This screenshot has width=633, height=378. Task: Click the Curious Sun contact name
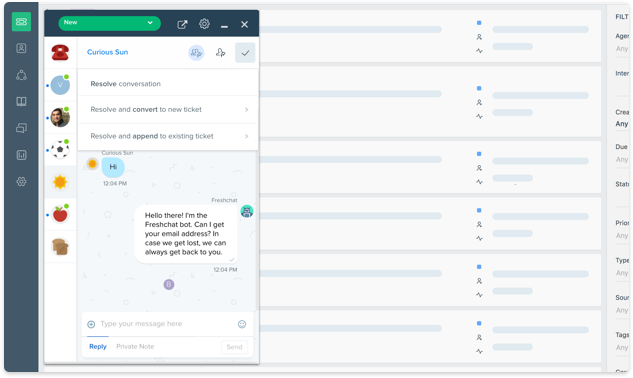(x=107, y=52)
